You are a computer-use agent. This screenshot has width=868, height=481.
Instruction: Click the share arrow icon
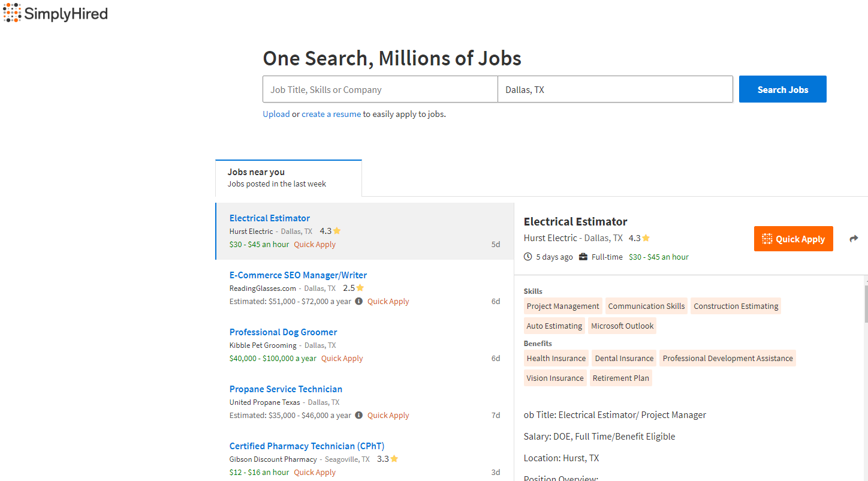click(x=854, y=239)
